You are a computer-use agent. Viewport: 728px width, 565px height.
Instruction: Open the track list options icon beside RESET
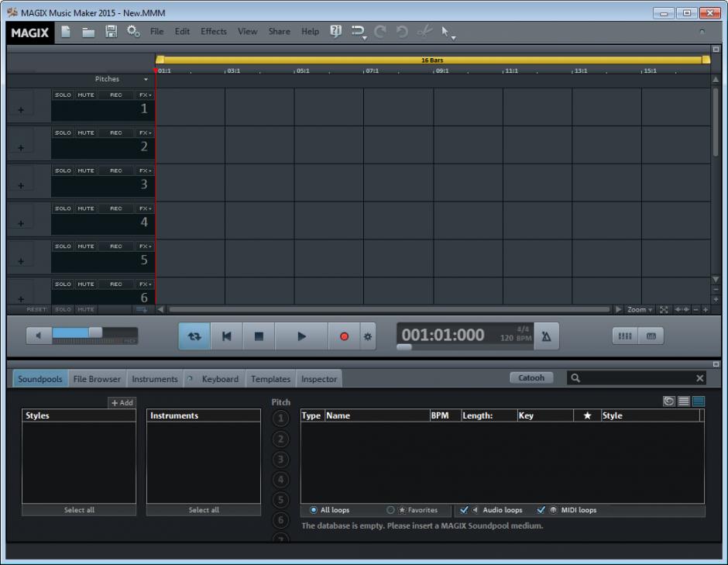coord(142,309)
